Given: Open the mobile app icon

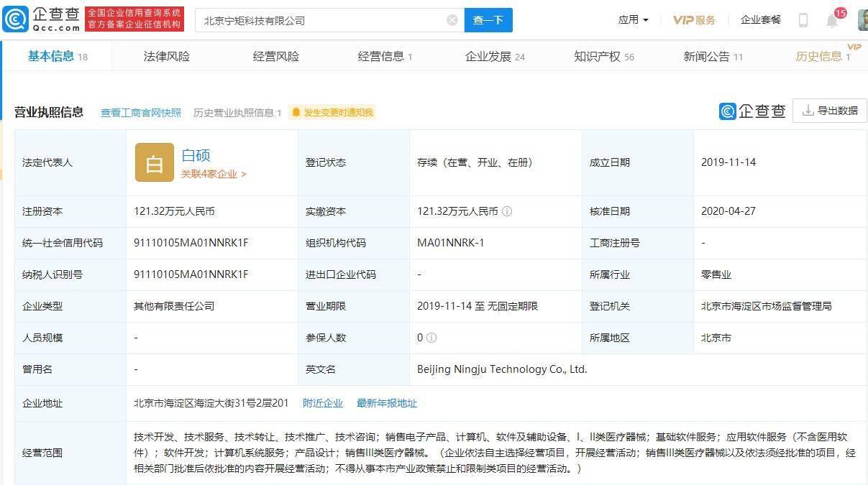Looking at the screenshot, I should tap(803, 20).
